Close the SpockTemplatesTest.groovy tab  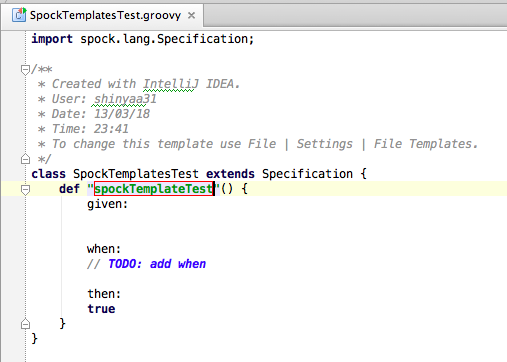click(191, 15)
